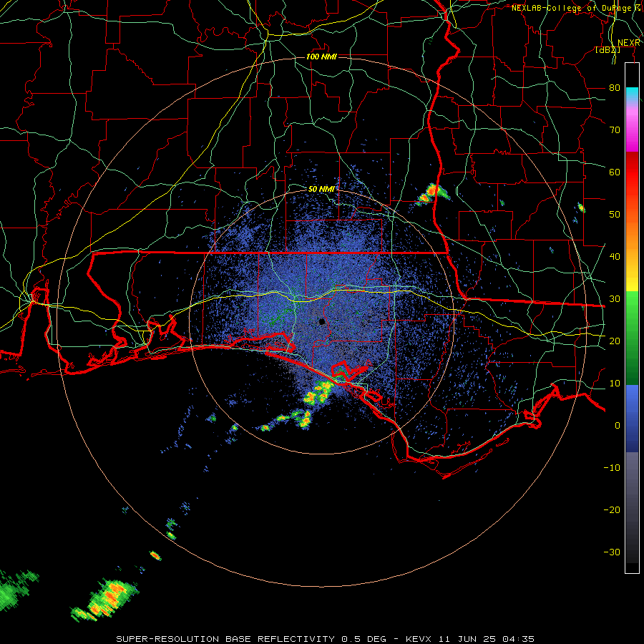The height and width of the screenshot is (644, 644).
Task: Click the "80" value on the dBZ scale
Action: [615, 88]
